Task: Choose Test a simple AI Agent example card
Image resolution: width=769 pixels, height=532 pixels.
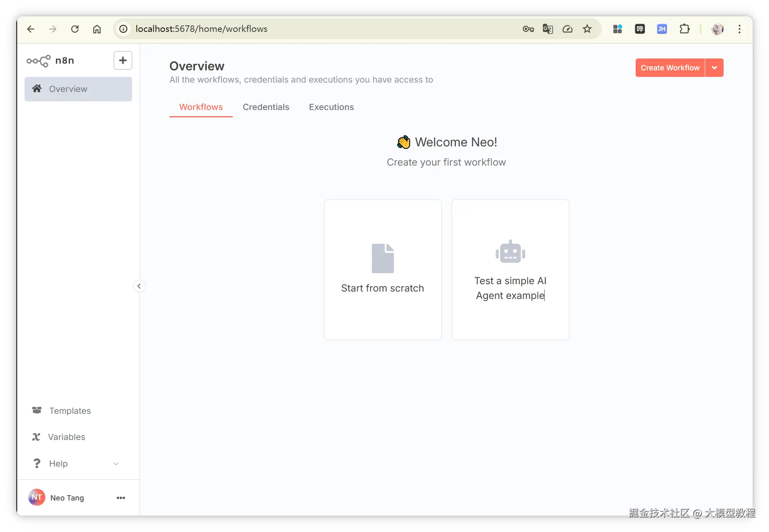Action: (x=510, y=269)
